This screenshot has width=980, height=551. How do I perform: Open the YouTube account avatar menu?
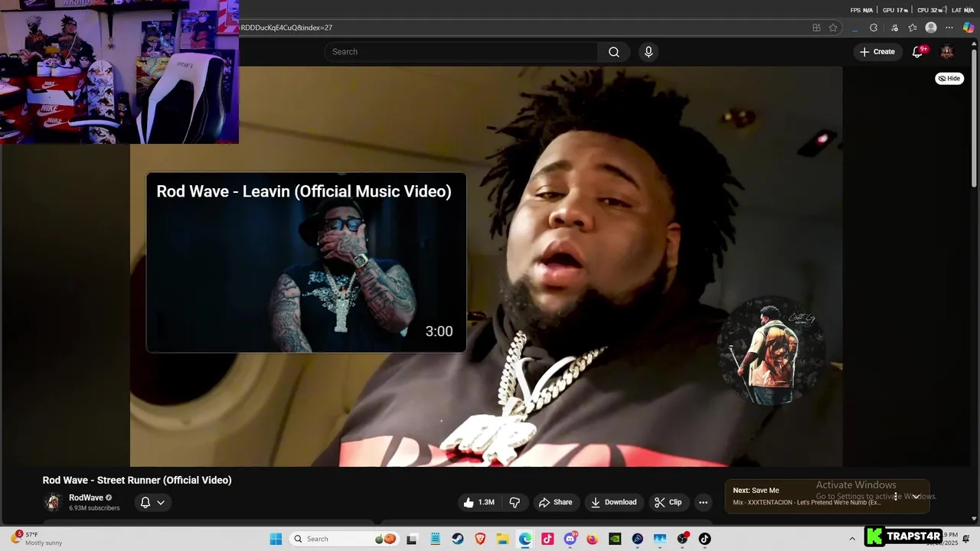point(947,52)
